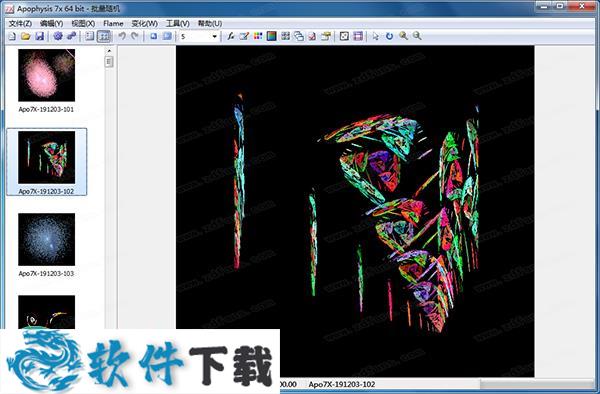Open the fx script editor icon

[230, 36]
